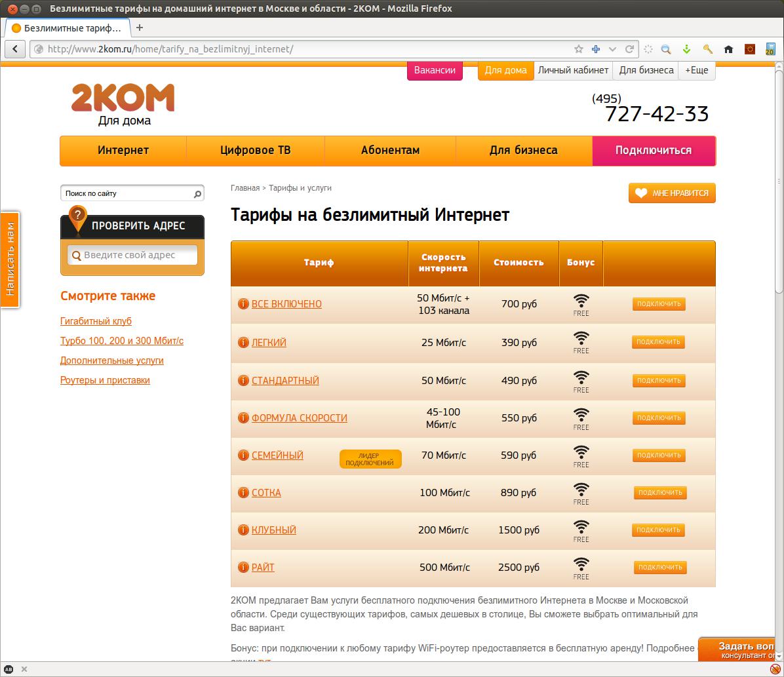Screen dimensions: 784x677
Task: Click the WiFi FREE bonus icon in РАЙТ row
Action: (581, 568)
